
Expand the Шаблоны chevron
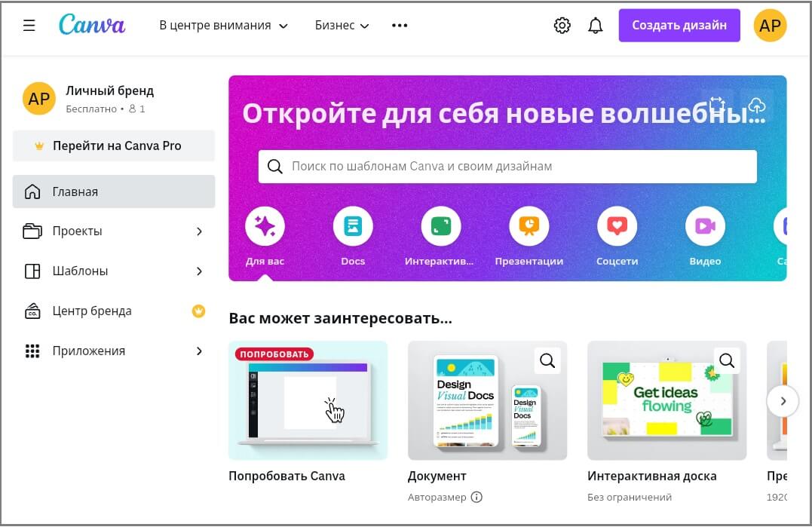point(199,271)
